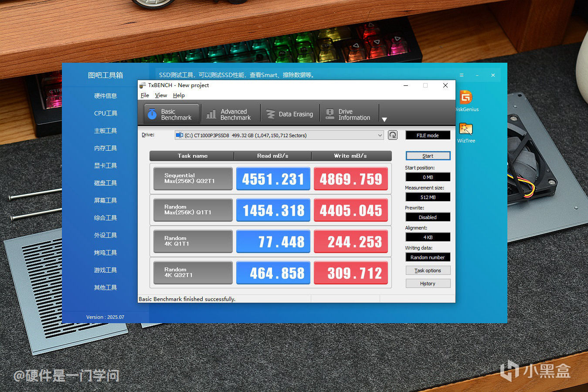
Task: Change the FILE mode setting
Action: (x=428, y=135)
